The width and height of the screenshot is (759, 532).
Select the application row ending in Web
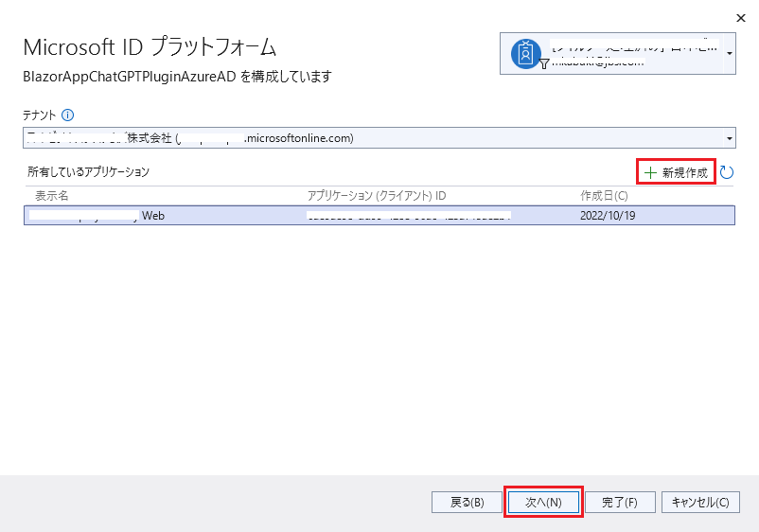coord(379,216)
